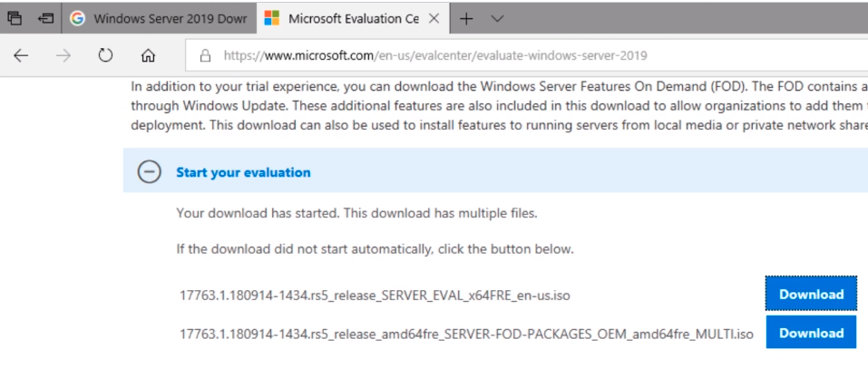Click the lock icon in address bar
This screenshot has height=378, width=868.
[205, 55]
